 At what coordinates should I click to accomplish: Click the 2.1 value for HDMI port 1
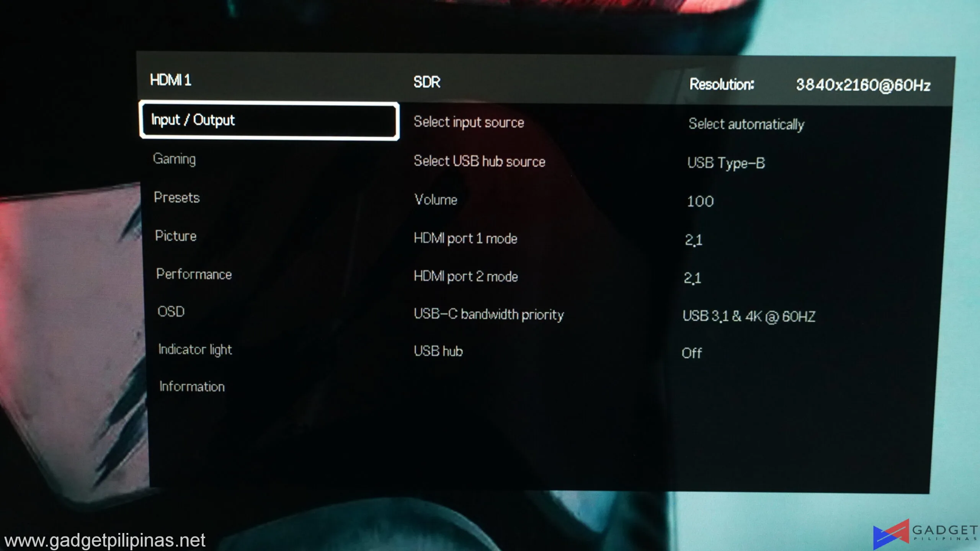tap(693, 240)
